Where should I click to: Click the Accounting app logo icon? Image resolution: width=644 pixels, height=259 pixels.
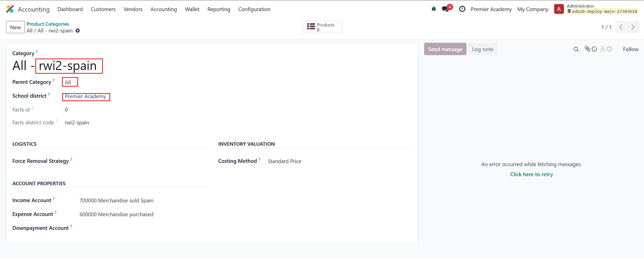tap(10, 9)
